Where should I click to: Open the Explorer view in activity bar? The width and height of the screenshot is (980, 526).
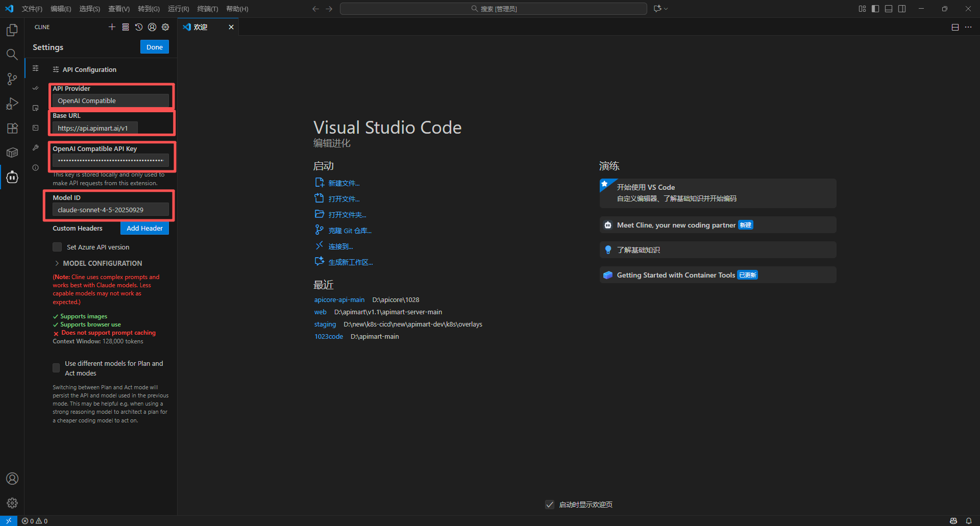pos(12,31)
